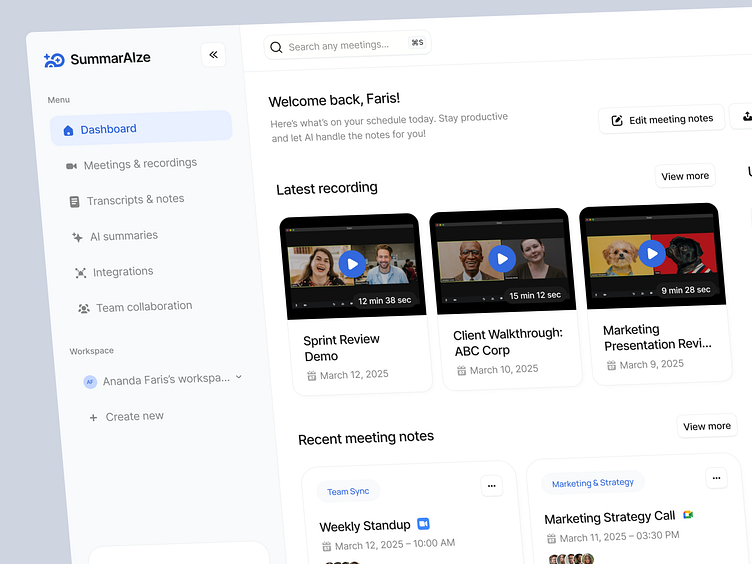Screen dimensions: 752x564
Task: Expand the Ananda Faris's workspace dropdown
Action: tap(238, 377)
